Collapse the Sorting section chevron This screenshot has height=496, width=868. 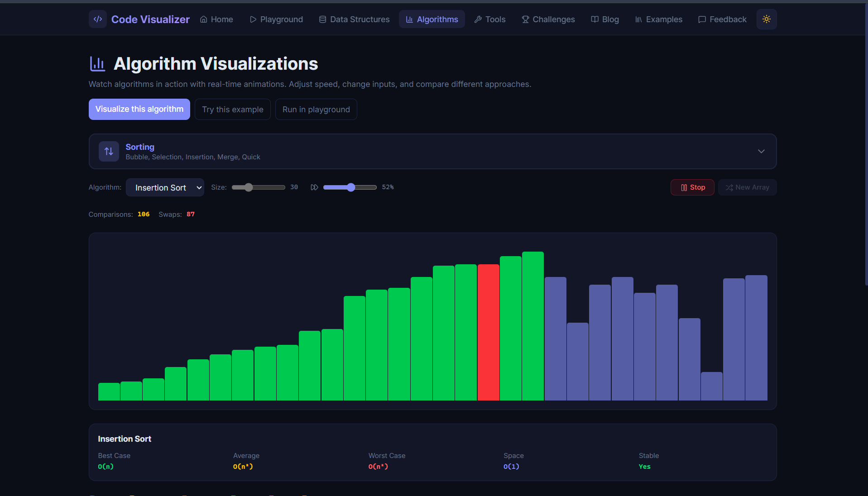tap(761, 151)
